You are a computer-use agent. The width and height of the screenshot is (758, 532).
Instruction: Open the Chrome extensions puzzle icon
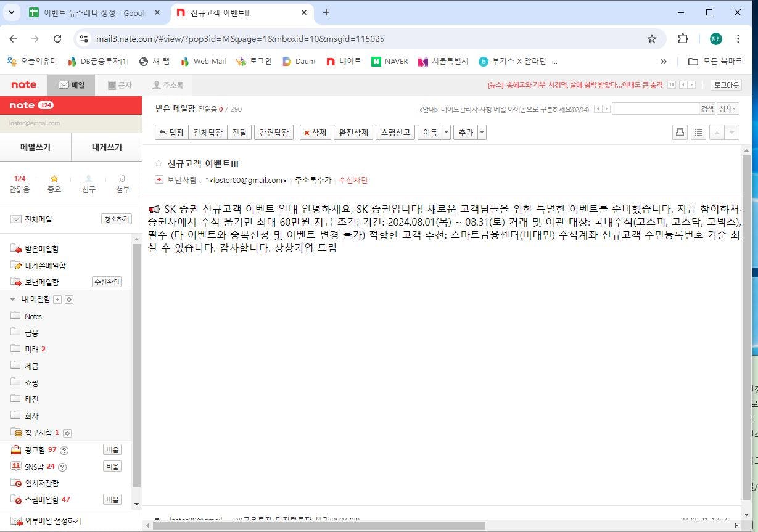tap(683, 39)
